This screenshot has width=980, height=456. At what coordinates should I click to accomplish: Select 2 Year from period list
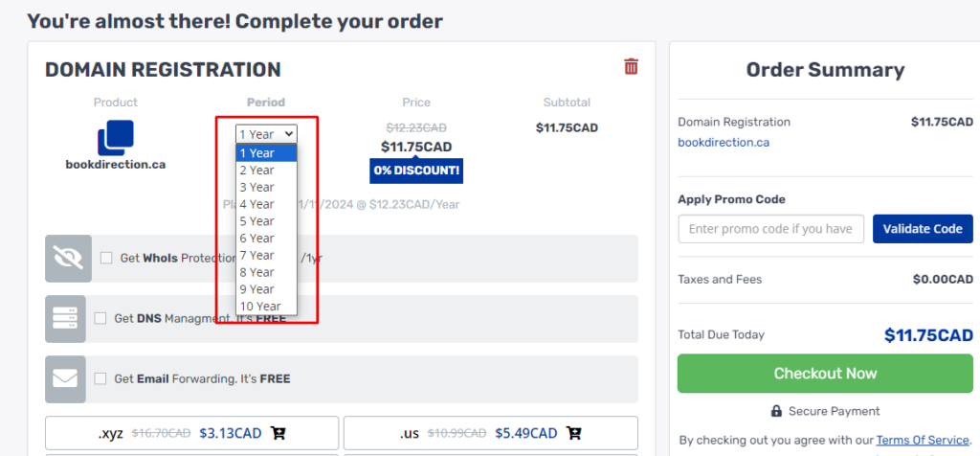[266, 171]
